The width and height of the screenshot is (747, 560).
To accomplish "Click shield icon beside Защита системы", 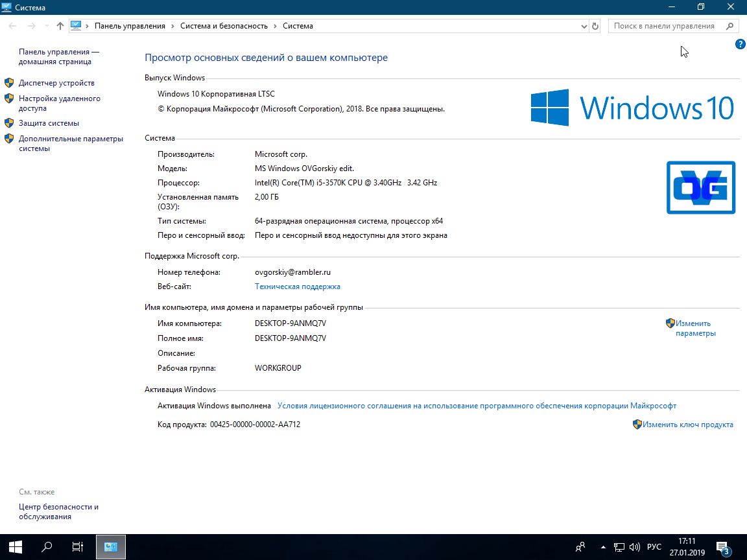I will [9, 123].
